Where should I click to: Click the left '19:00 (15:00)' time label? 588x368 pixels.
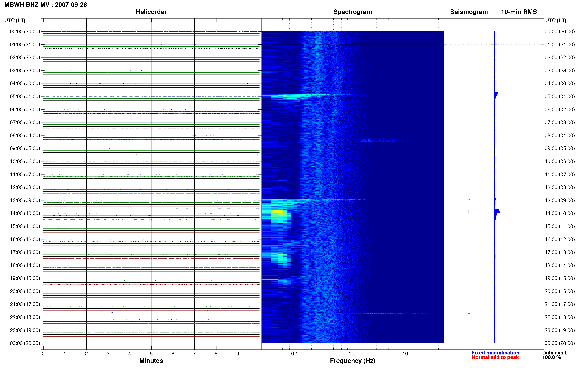pos(25,278)
